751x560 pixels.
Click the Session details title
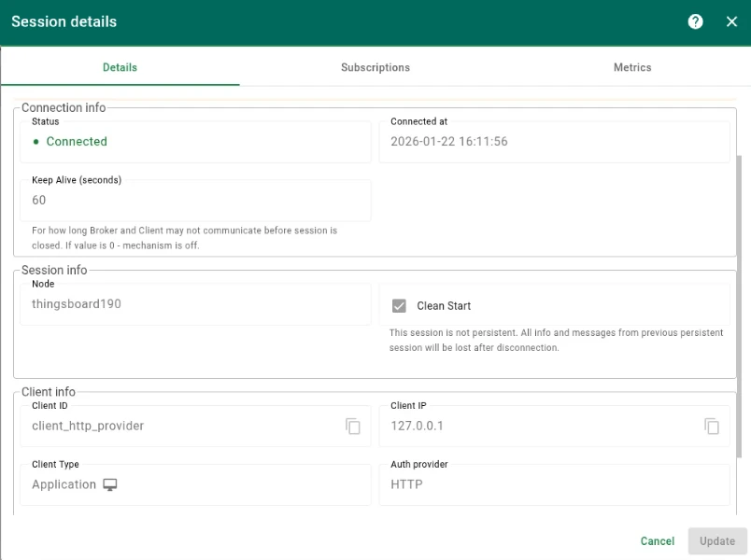(64, 21)
